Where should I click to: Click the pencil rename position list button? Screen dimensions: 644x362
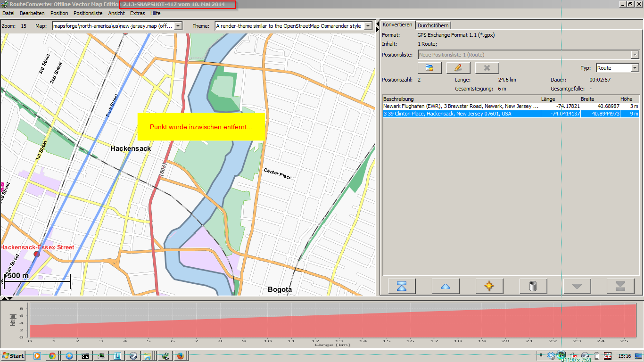(x=458, y=68)
